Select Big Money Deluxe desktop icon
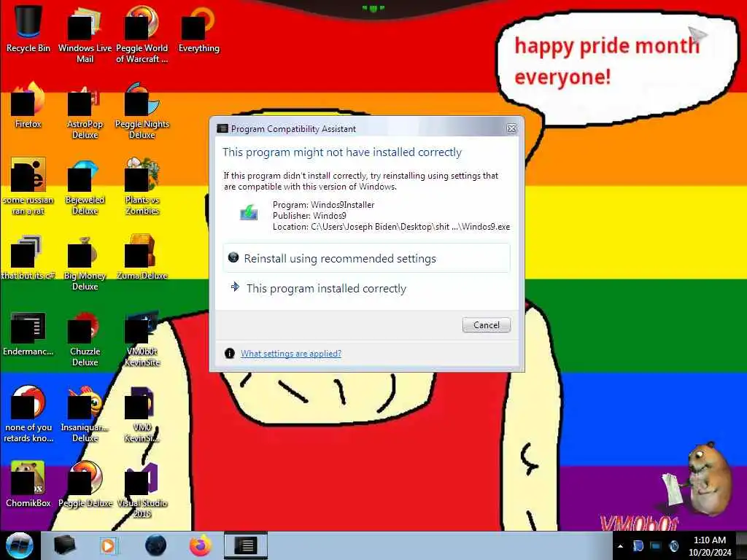747x560 pixels. [x=85, y=262]
